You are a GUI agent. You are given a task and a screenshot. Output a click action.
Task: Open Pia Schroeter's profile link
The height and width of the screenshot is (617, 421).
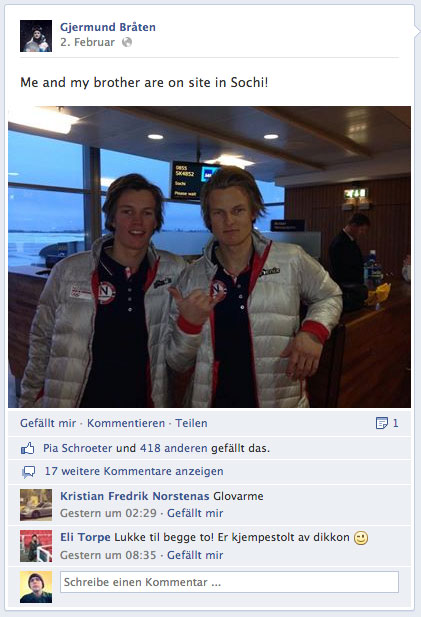pyautogui.click(x=78, y=448)
